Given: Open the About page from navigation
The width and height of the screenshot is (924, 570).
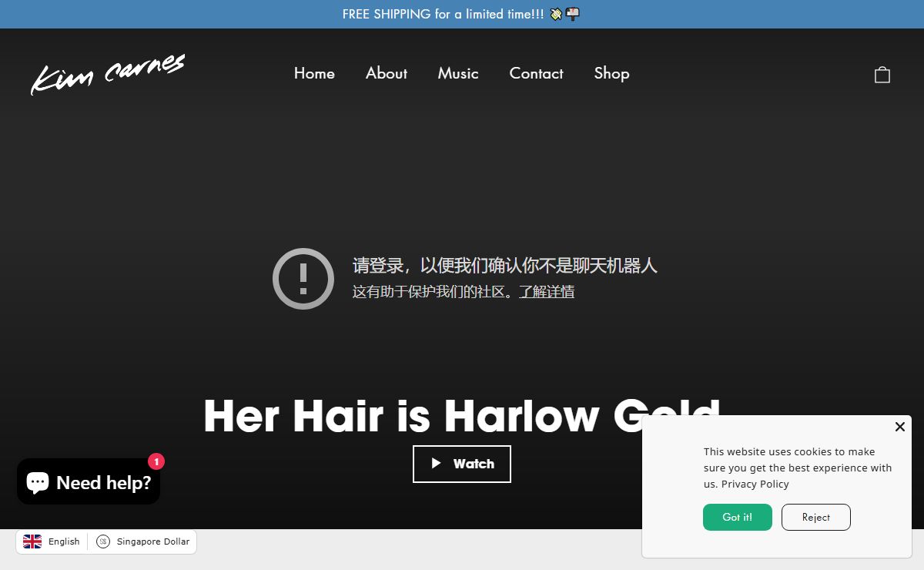Looking at the screenshot, I should click(387, 73).
